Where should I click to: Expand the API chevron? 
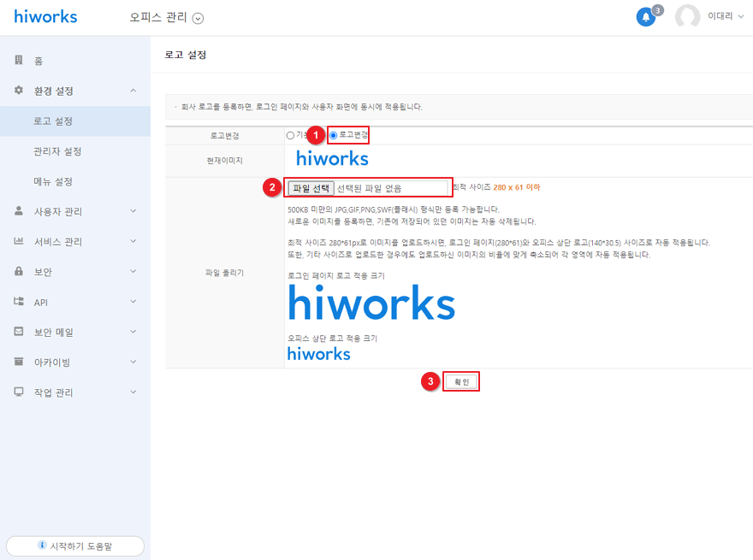pyautogui.click(x=133, y=301)
